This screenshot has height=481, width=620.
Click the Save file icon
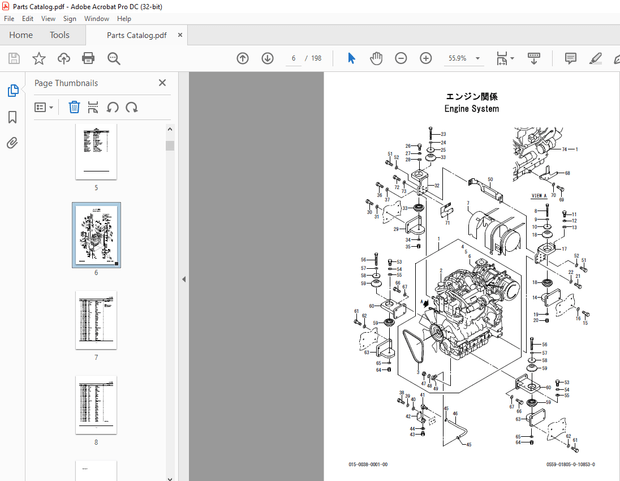(x=14, y=59)
